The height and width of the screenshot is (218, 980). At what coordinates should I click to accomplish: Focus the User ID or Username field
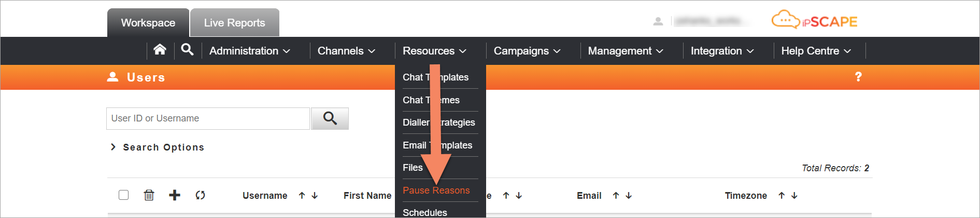[208, 118]
